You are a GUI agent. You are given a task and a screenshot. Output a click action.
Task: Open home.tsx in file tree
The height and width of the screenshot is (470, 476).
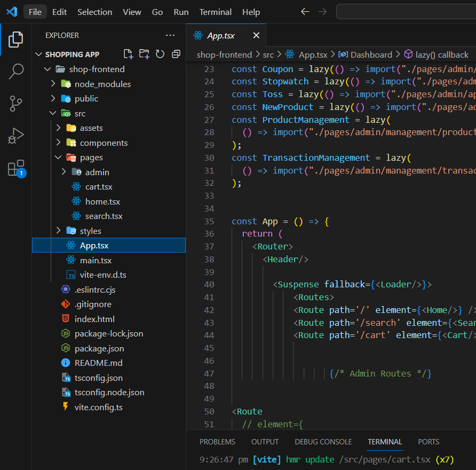(109, 201)
